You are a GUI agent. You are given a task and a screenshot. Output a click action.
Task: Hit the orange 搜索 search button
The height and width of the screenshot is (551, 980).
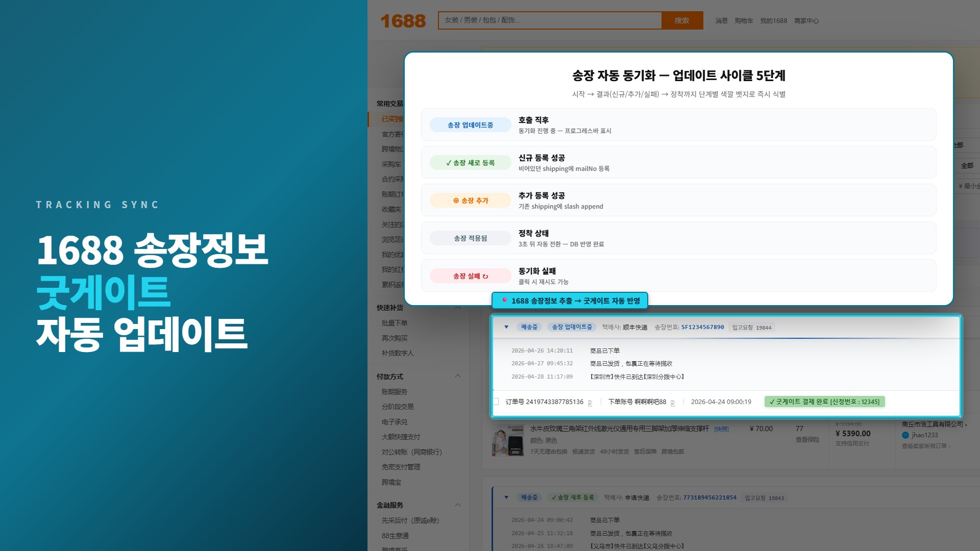coord(682,20)
